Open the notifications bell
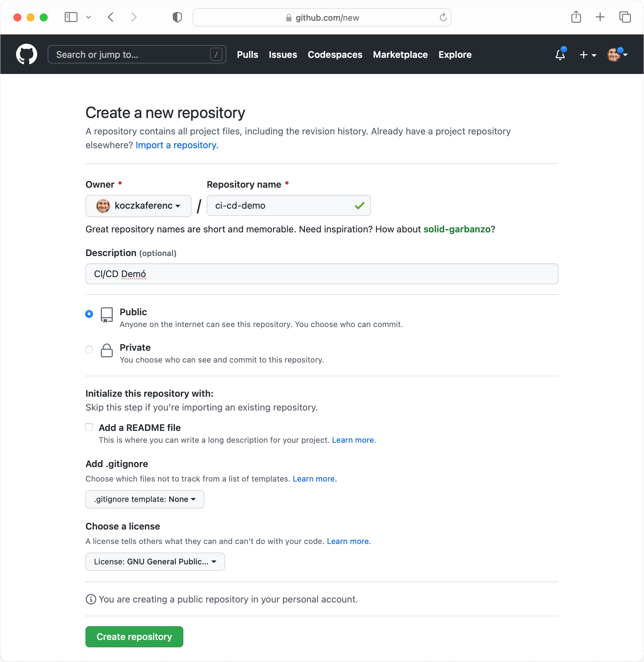This screenshot has height=662, width=644. pyautogui.click(x=560, y=54)
